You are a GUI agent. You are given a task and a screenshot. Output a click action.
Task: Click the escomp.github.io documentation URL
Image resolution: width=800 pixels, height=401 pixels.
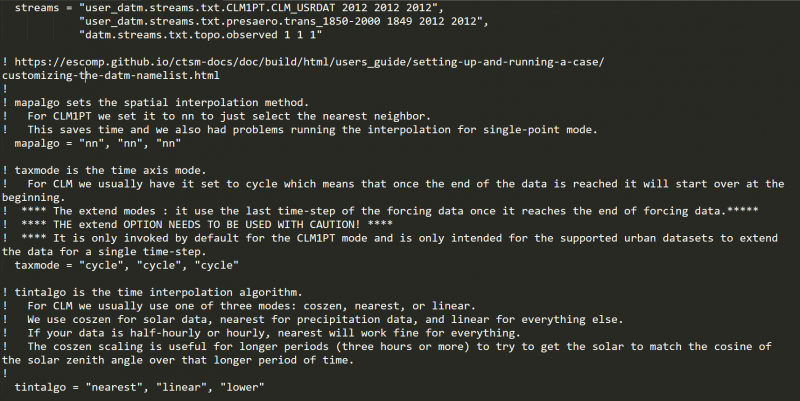(x=310, y=62)
